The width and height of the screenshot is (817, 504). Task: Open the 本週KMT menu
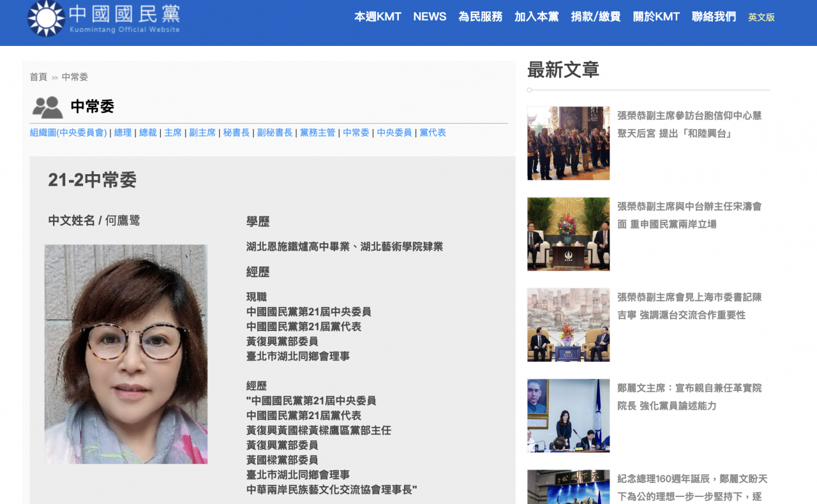[x=377, y=17]
